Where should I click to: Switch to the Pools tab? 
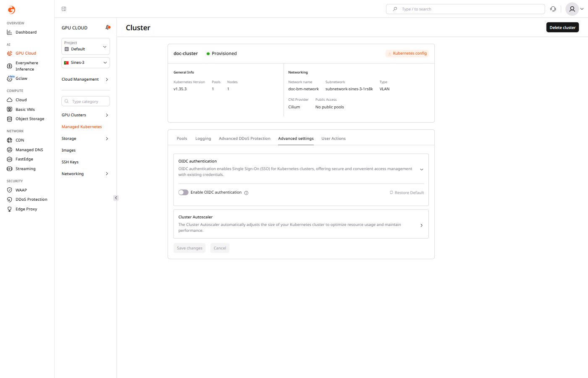click(x=182, y=139)
